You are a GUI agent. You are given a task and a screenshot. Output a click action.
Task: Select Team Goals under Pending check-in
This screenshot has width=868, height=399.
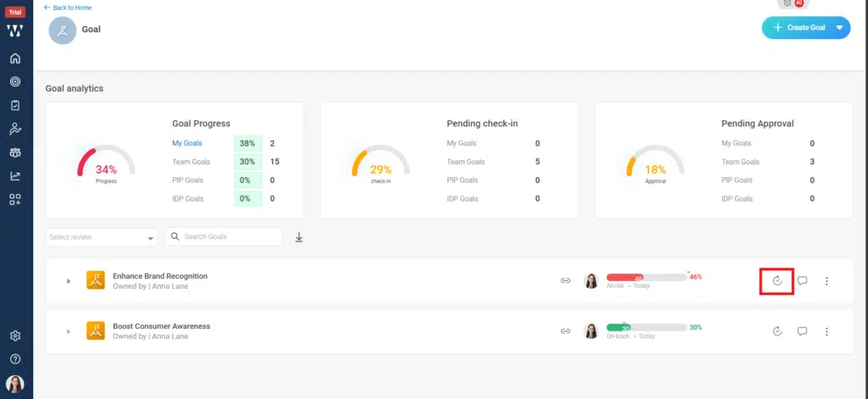(465, 162)
